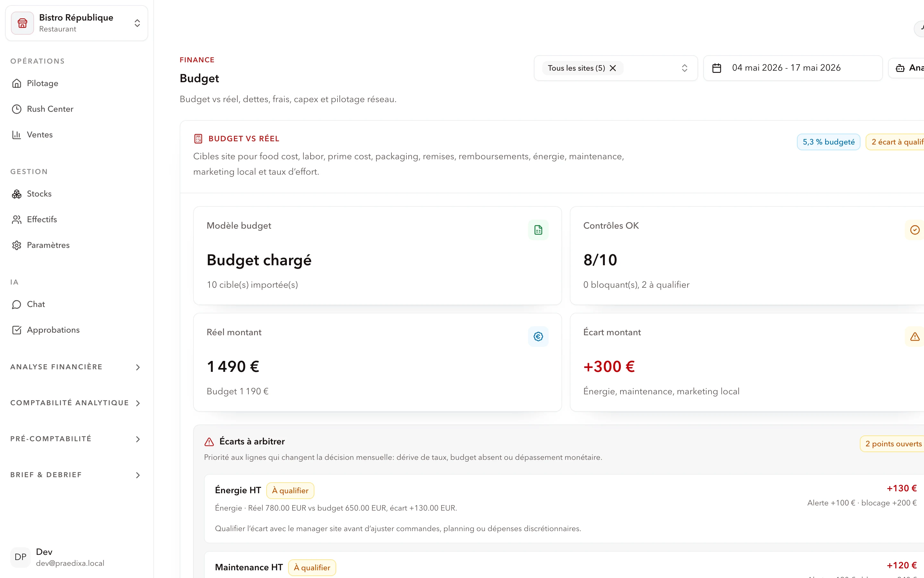Click the FINANCE breadcrumb label
The image size is (924, 578).
(197, 60)
